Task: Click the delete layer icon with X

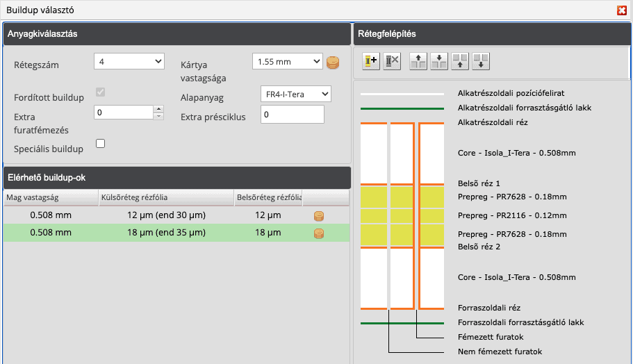Action: click(x=393, y=61)
